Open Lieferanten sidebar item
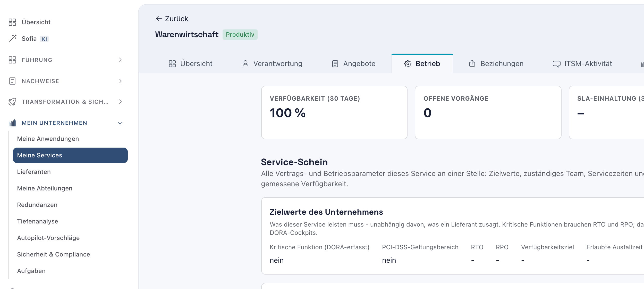The width and height of the screenshot is (644, 289). tap(70, 172)
